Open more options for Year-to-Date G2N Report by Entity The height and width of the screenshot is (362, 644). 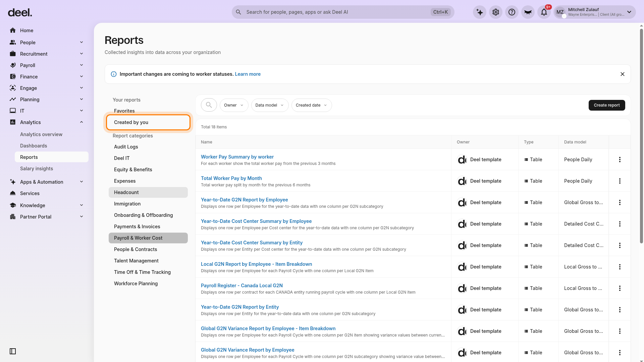620,310
